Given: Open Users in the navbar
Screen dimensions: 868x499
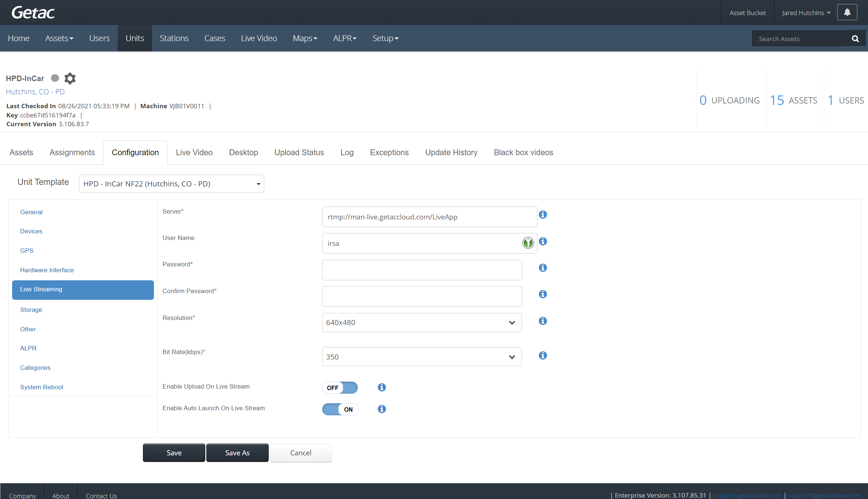Looking at the screenshot, I should (99, 38).
